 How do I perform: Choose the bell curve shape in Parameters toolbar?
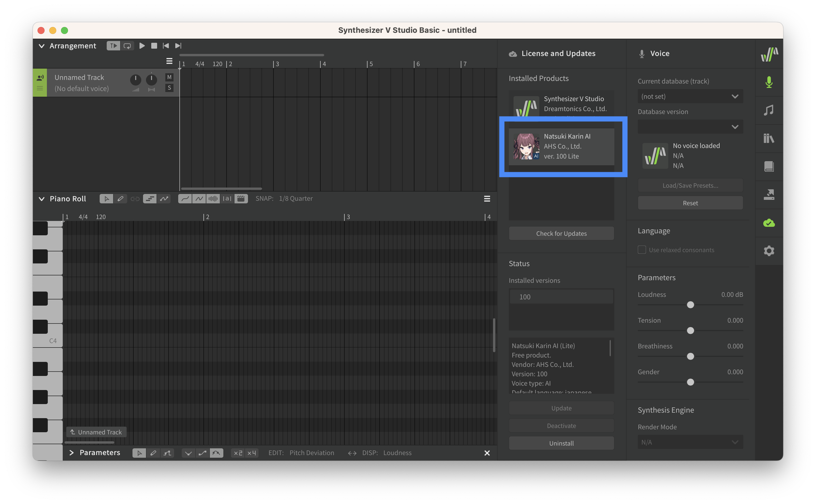216,453
